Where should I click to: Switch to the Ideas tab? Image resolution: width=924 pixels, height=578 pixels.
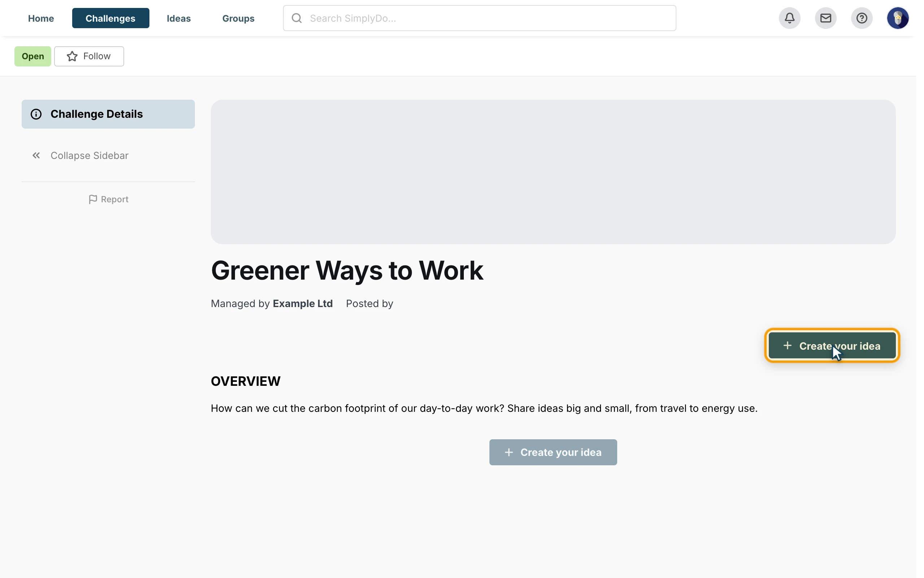179,18
